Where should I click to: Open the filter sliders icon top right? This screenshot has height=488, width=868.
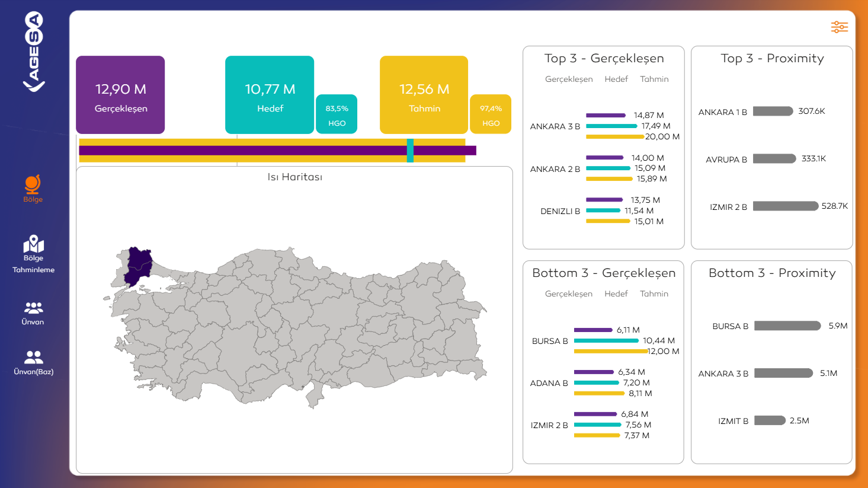840,27
